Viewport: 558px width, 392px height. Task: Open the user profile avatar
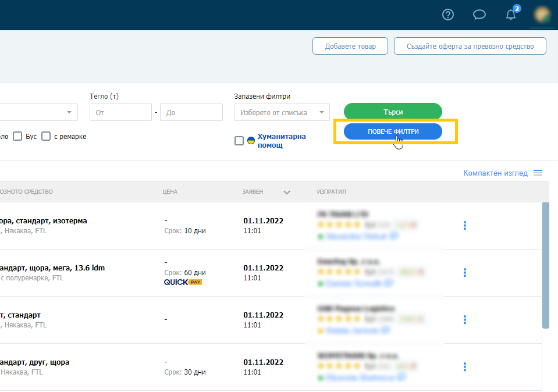pos(542,15)
